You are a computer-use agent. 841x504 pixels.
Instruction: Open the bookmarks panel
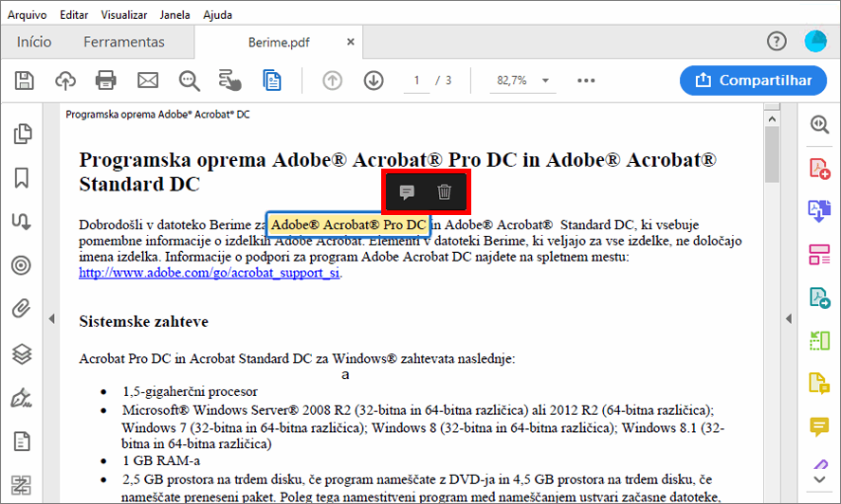tap(22, 177)
